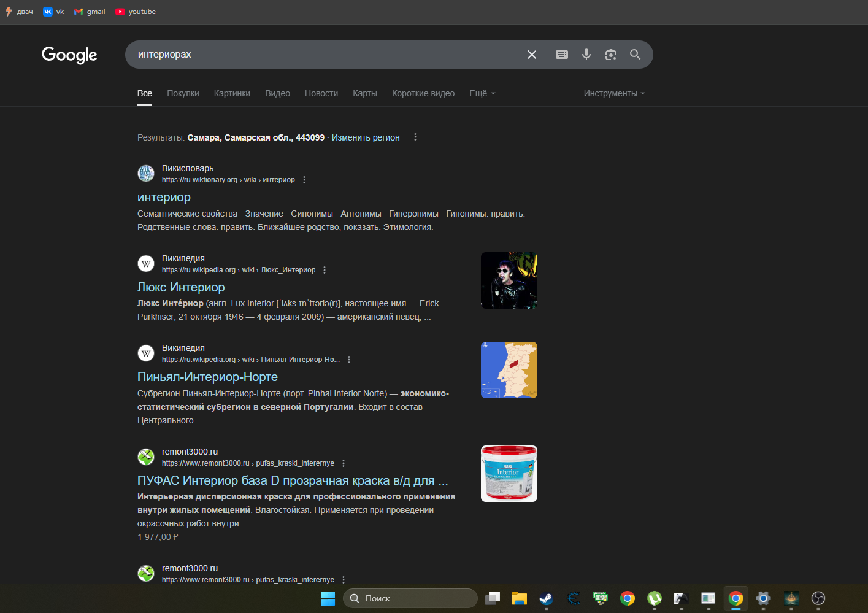The image size is (868, 613).
Task: Switch to the Новости tab
Action: pyautogui.click(x=321, y=93)
